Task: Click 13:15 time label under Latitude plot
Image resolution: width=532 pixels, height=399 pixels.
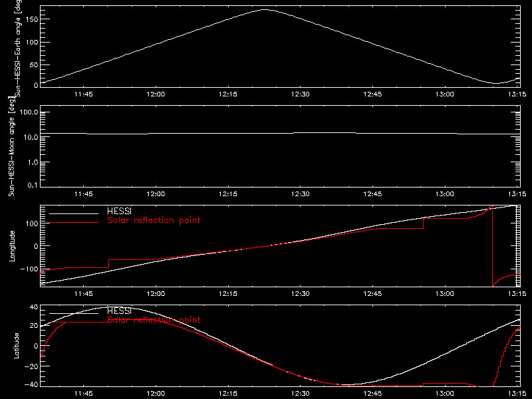Action: click(517, 393)
